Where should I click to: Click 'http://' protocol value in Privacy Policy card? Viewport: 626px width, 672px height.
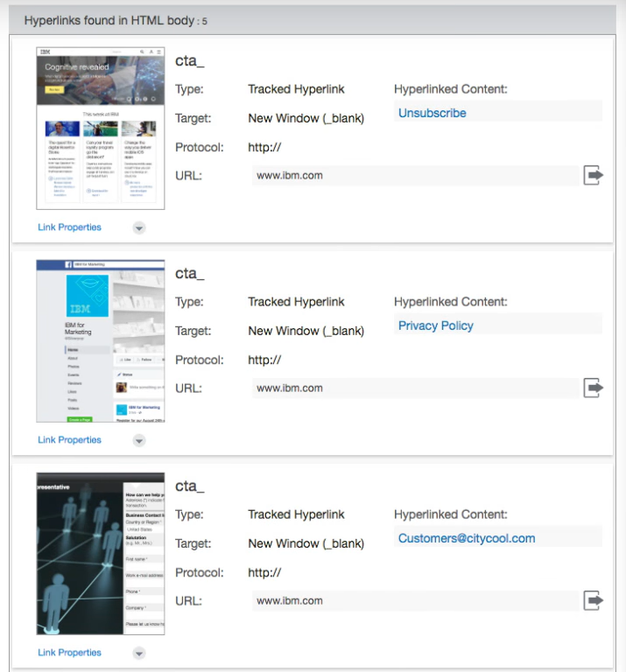(x=264, y=360)
